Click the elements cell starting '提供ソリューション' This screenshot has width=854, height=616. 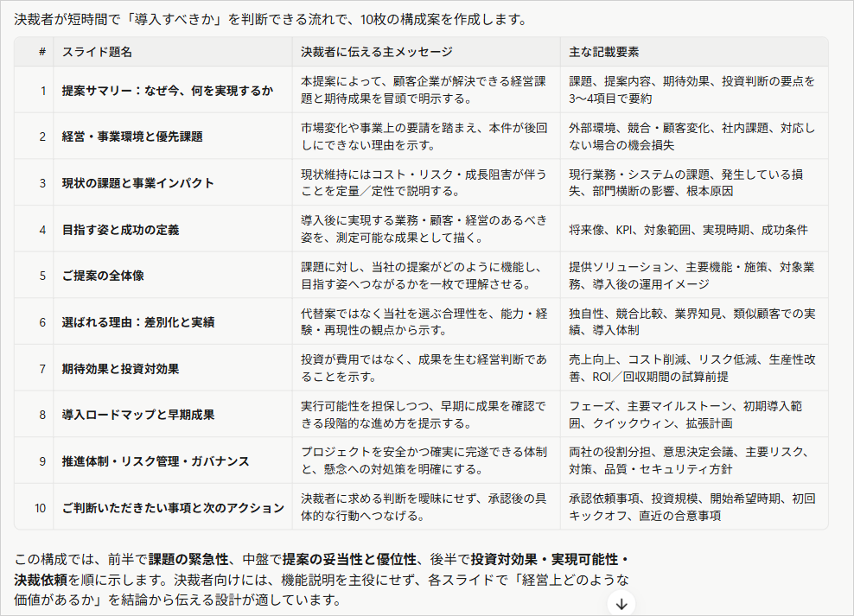click(x=692, y=276)
